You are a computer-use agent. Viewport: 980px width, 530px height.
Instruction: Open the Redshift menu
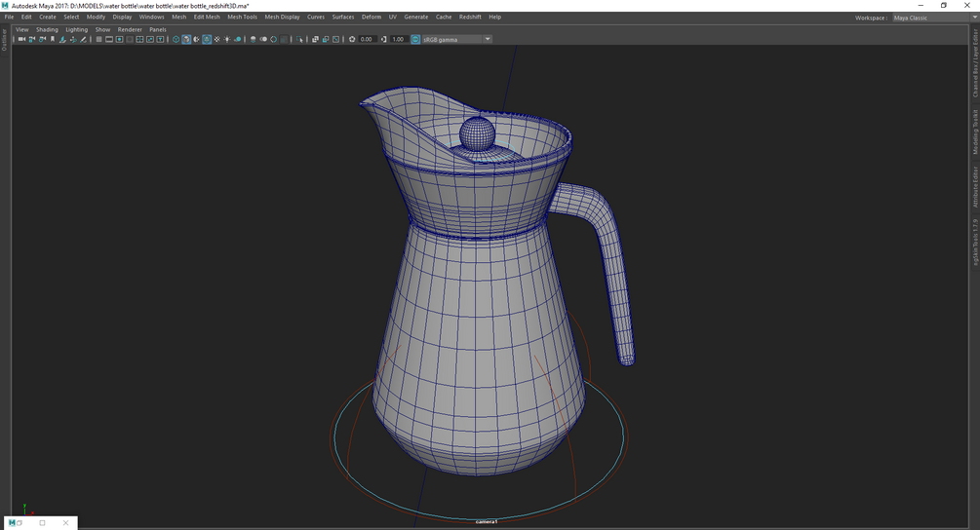pyautogui.click(x=470, y=17)
